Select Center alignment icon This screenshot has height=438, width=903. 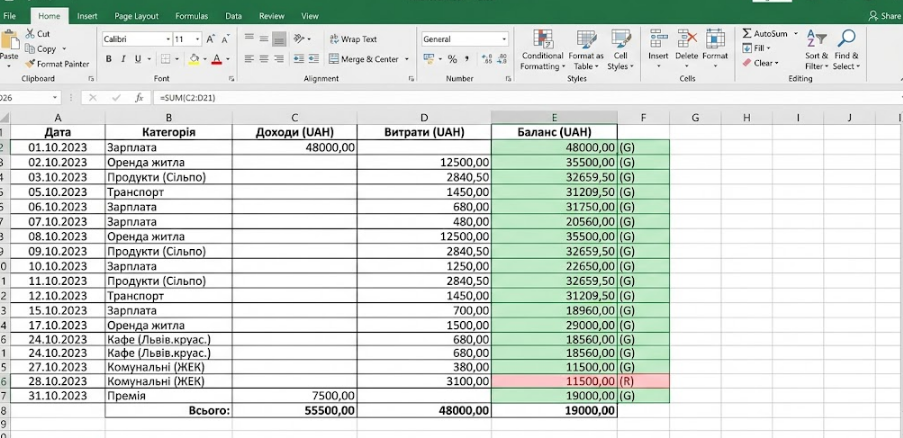point(264,59)
